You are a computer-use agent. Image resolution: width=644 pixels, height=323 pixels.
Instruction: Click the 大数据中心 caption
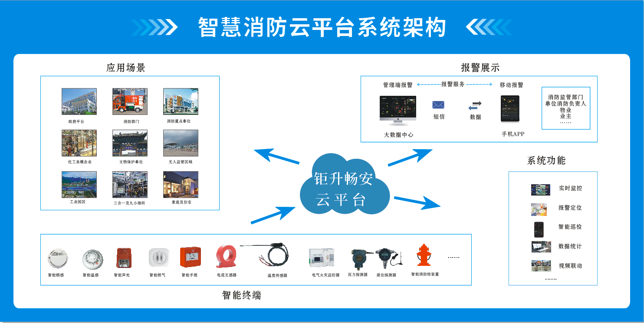(x=399, y=135)
